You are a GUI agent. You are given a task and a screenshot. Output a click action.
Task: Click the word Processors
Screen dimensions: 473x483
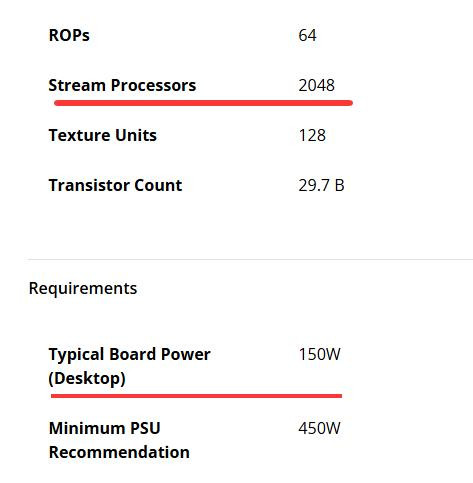pyautogui.click(x=153, y=85)
